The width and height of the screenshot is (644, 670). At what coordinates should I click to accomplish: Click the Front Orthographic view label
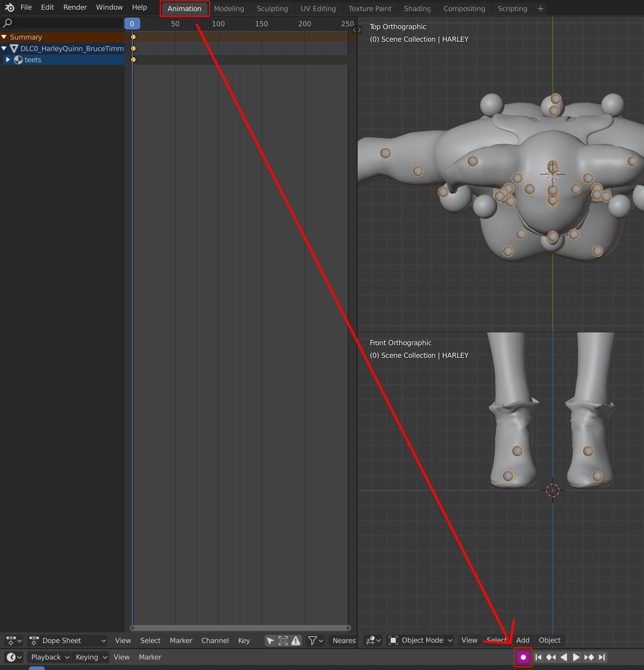[400, 343]
